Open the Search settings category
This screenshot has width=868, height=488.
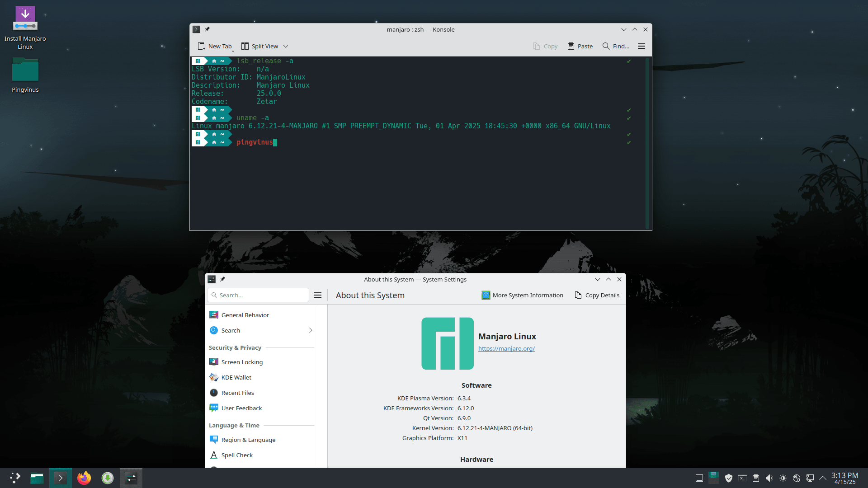tap(261, 330)
